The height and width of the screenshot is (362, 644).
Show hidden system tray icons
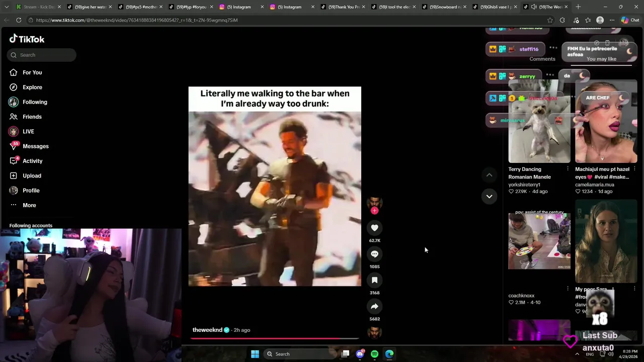point(577,354)
